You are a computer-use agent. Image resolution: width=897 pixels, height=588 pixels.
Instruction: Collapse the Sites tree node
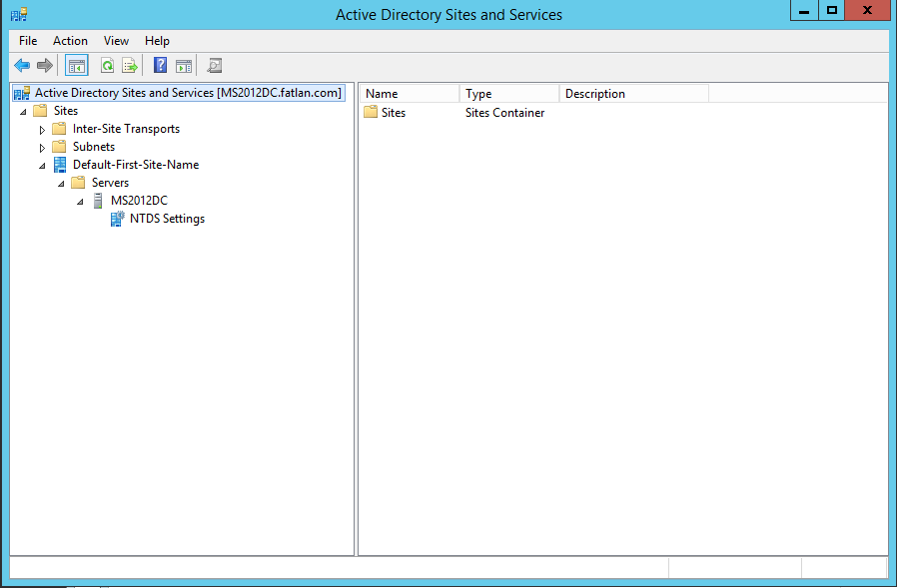pyautogui.click(x=23, y=112)
